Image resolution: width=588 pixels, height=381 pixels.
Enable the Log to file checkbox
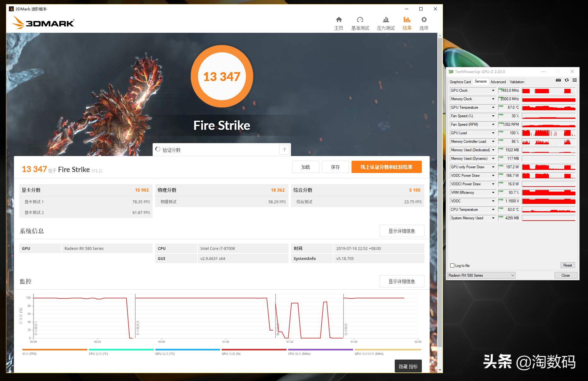tap(452, 265)
